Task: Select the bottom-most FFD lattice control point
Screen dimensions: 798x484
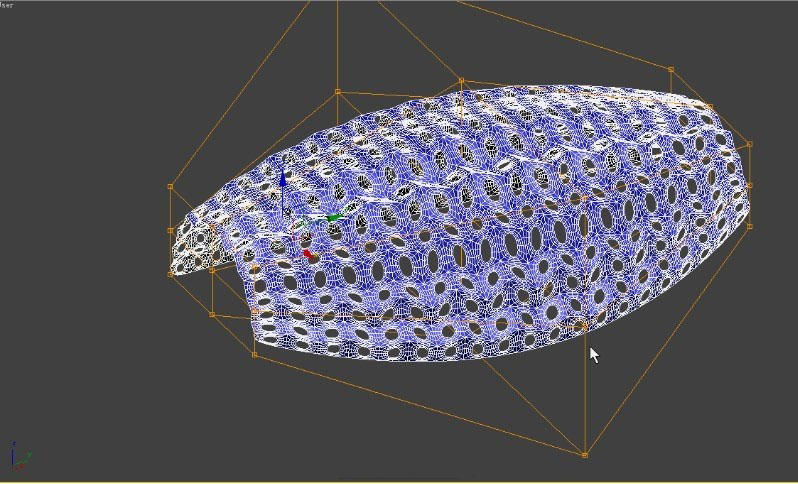Action: 584,455
